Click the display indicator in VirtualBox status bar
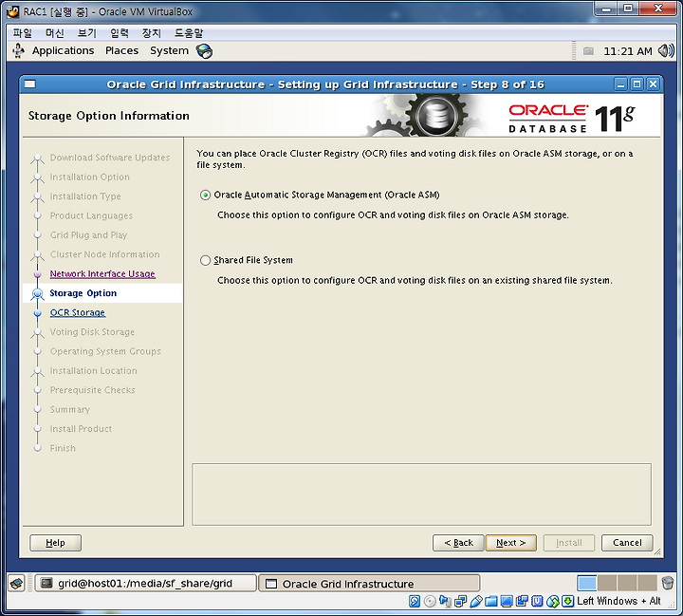 (507, 602)
